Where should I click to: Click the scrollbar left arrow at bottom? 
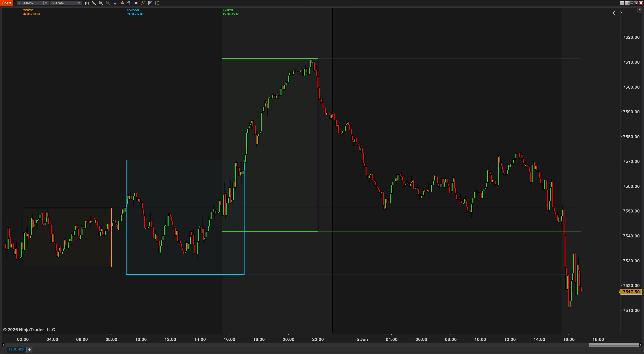(x=3, y=345)
